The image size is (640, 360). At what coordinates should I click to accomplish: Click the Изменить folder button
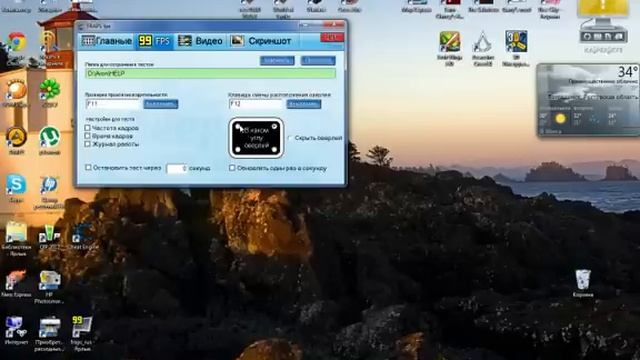pos(277,60)
